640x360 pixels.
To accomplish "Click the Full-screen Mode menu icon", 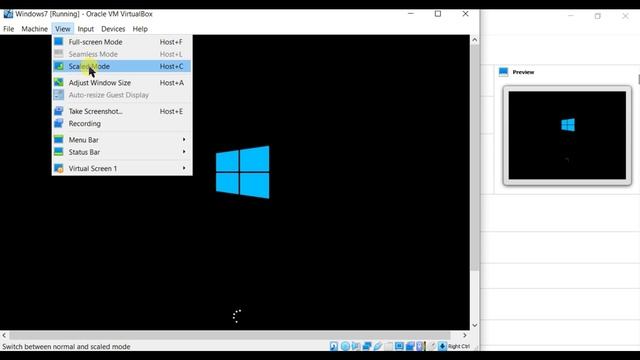I will 59,42.
